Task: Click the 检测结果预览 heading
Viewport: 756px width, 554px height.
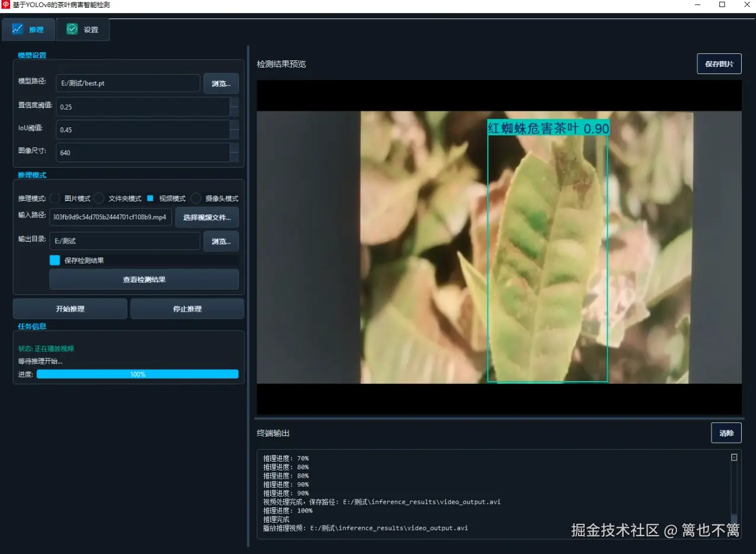Action: tap(281, 64)
